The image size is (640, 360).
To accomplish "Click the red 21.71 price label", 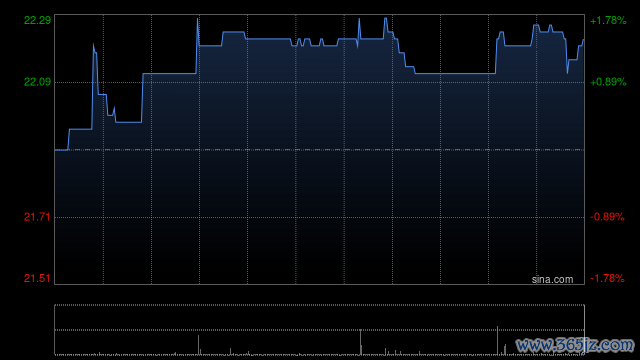I will click(37, 217).
